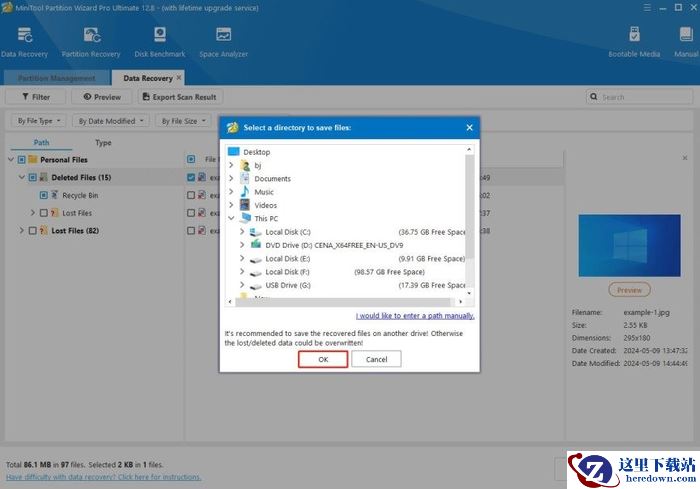
Task: Click the Recycle Bin icon in tree
Action: [54, 195]
